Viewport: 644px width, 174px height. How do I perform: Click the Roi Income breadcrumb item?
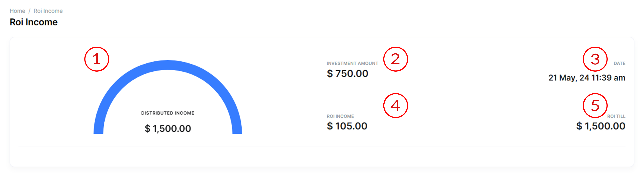pyautogui.click(x=48, y=11)
